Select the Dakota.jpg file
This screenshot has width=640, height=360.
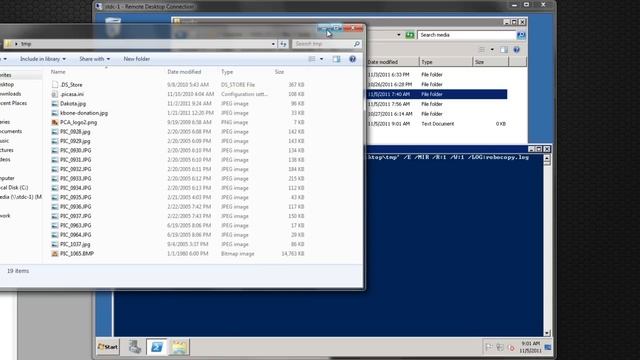pos(73,104)
